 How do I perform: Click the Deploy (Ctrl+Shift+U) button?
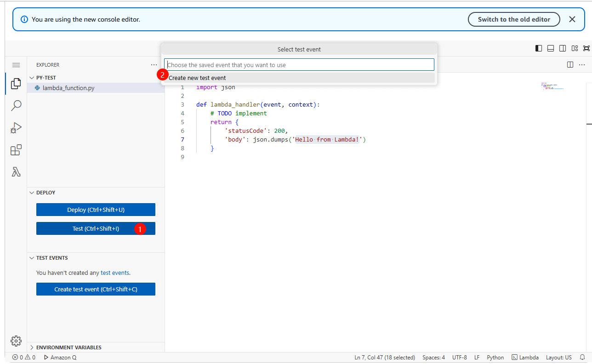pos(96,210)
